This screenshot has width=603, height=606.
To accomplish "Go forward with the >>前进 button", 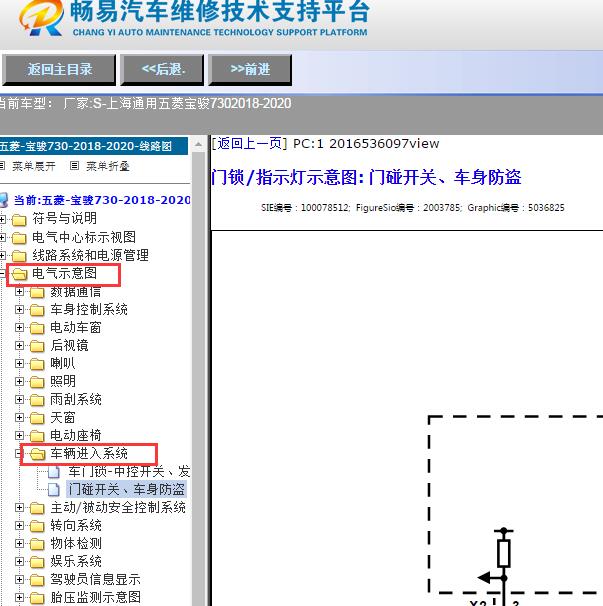I will 250,70.
